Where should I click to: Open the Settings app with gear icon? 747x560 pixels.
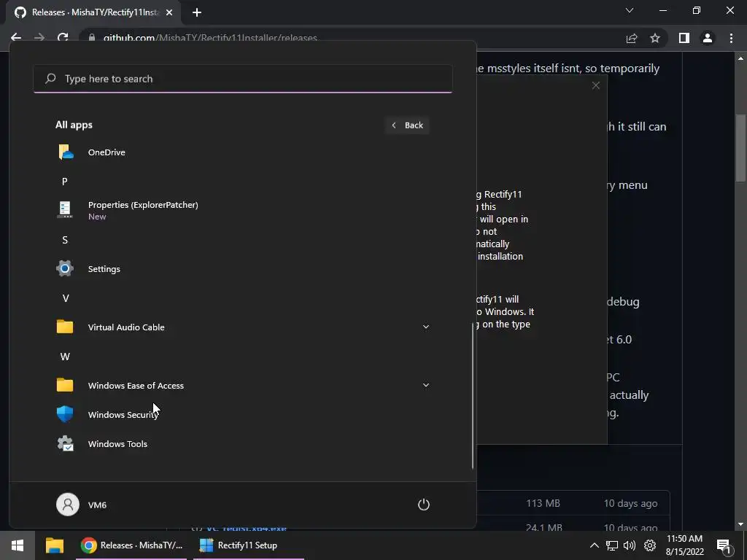click(x=243, y=268)
